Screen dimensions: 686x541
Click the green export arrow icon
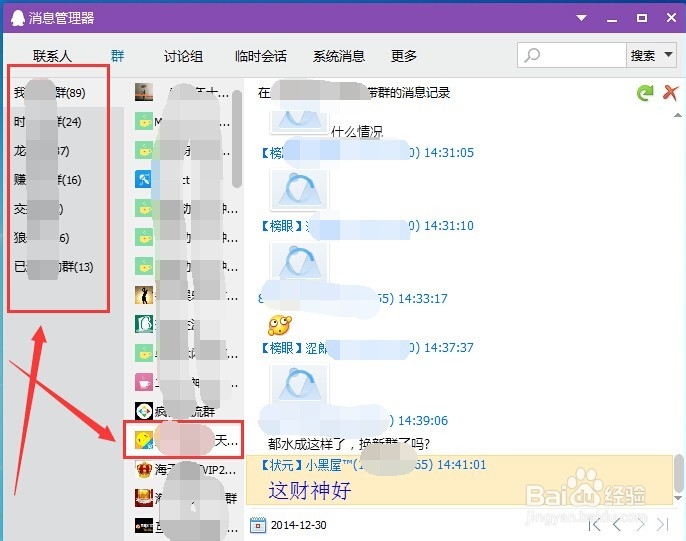[645, 93]
